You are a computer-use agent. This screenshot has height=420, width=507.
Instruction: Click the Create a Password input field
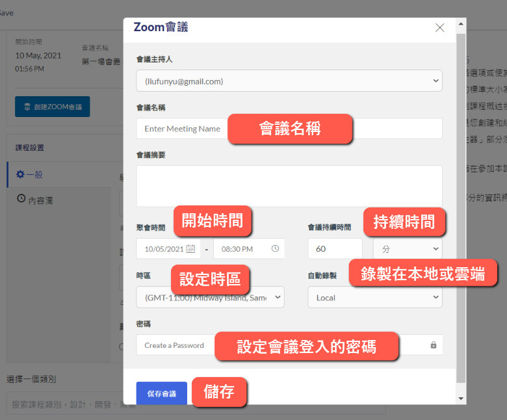pos(289,345)
